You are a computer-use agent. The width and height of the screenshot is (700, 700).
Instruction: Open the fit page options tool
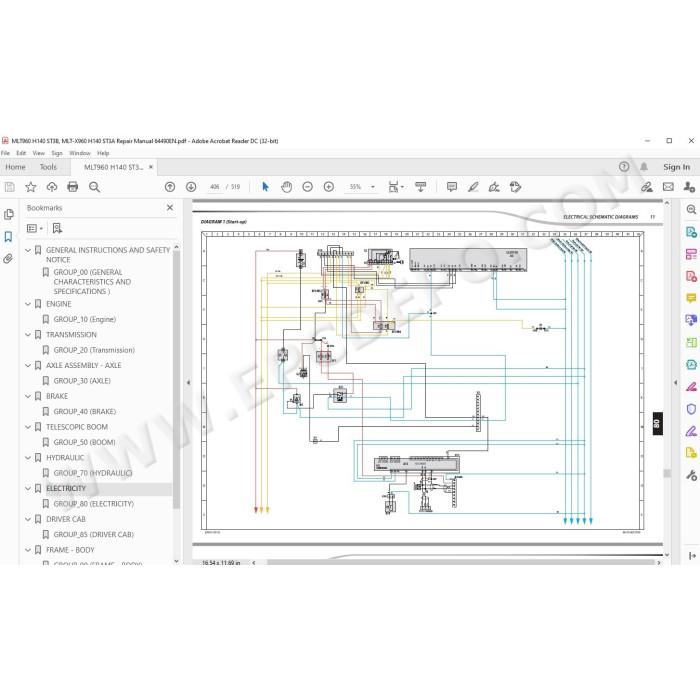(x=396, y=187)
